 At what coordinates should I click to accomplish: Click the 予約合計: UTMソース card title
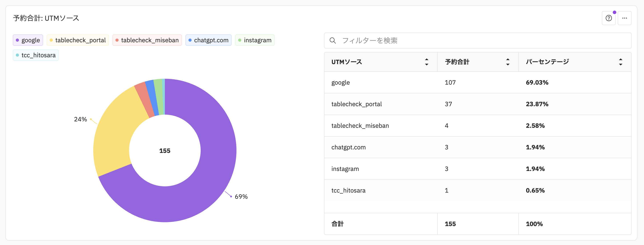(x=46, y=18)
